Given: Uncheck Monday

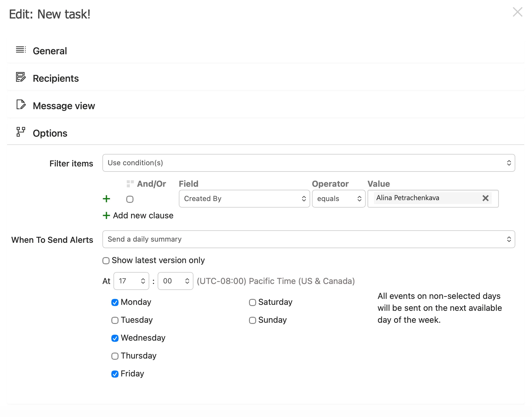Looking at the screenshot, I should tap(115, 302).
